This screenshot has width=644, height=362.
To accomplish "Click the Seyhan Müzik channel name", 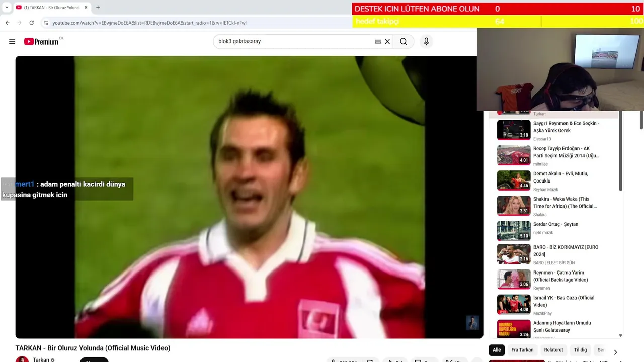I will pos(545,190).
